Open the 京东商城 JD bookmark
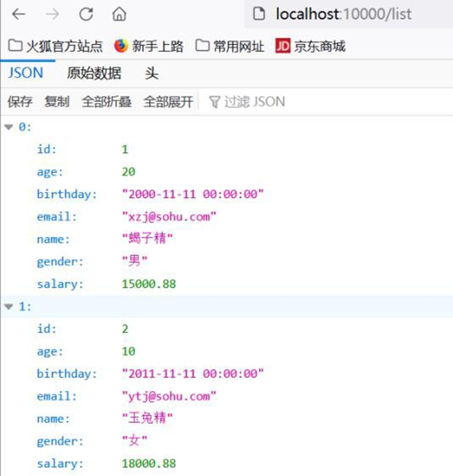The image size is (453, 476). click(310, 46)
